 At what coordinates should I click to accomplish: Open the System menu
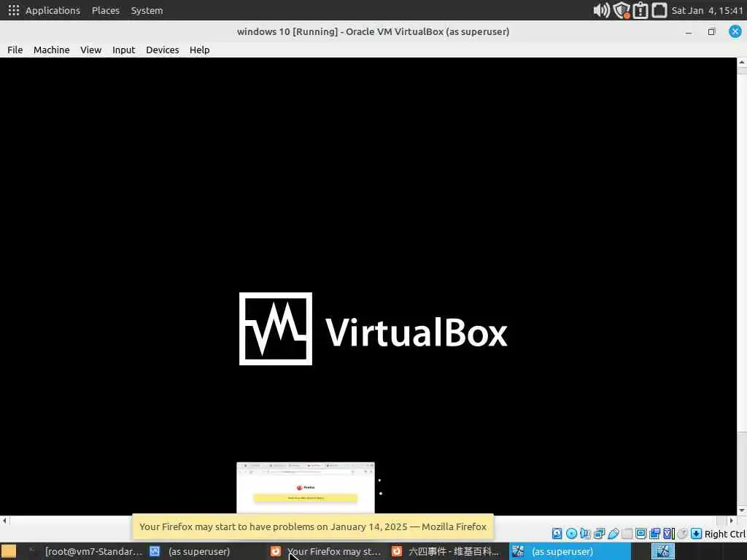[147, 10]
